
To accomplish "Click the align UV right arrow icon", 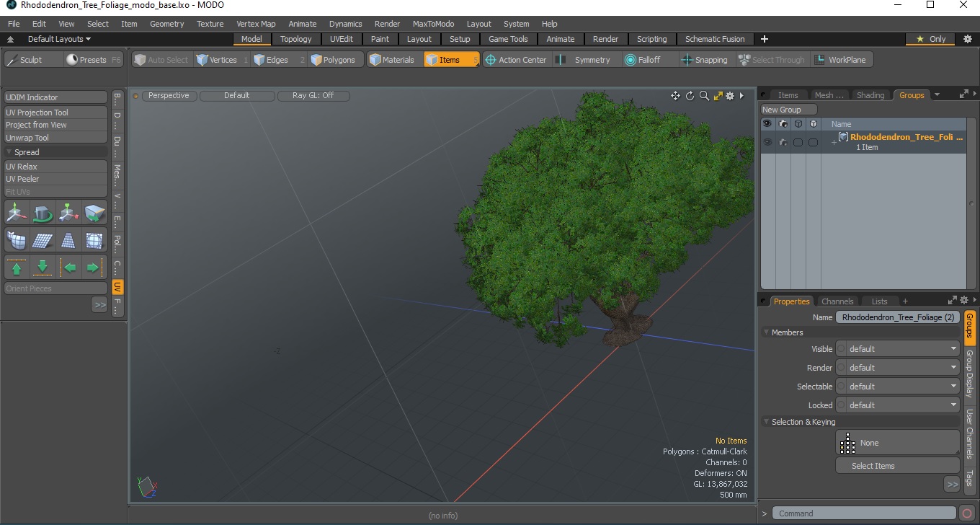I will 94,268.
